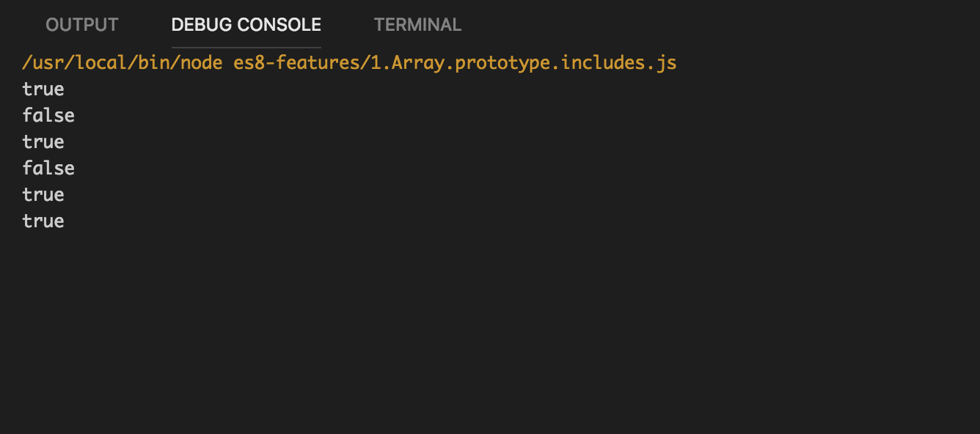This screenshot has height=434, width=980.
Task: Click the DEBUG CONSOLE active tab underline
Action: (x=246, y=45)
